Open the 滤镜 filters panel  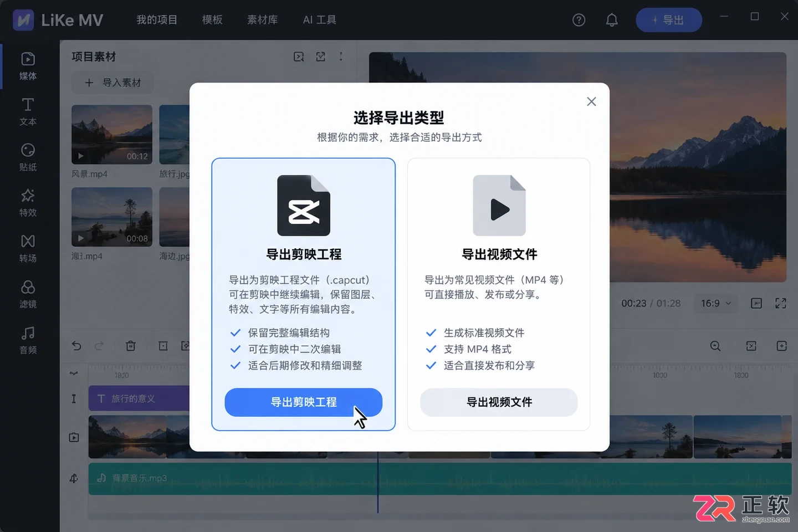tap(28, 294)
